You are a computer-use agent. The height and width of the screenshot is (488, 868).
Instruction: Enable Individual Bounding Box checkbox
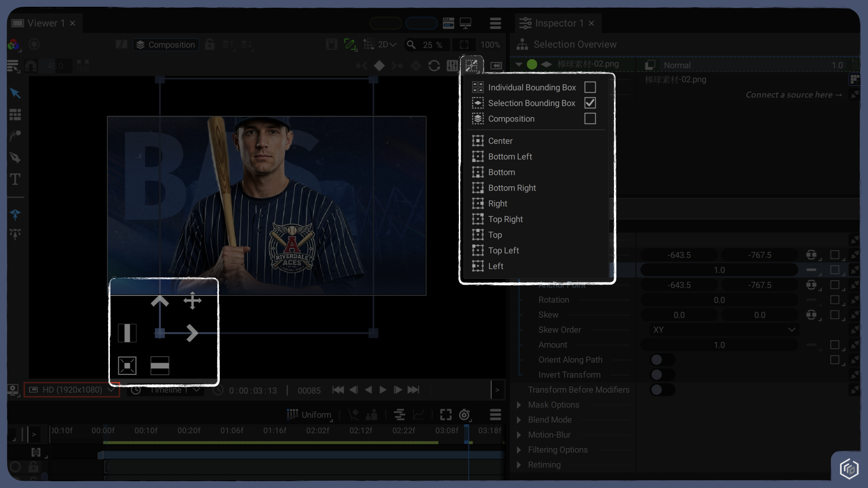[590, 87]
